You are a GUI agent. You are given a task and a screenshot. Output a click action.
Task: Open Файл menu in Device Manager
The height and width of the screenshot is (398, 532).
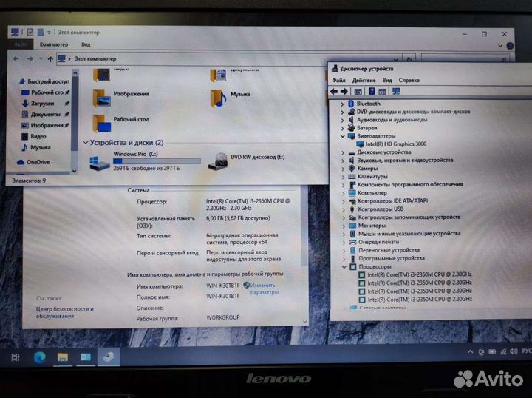(x=338, y=81)
